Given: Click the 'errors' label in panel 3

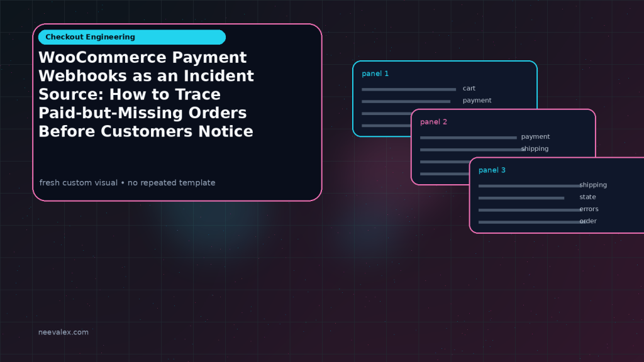Looking at the screenshot, I should [x=589, y=209].
